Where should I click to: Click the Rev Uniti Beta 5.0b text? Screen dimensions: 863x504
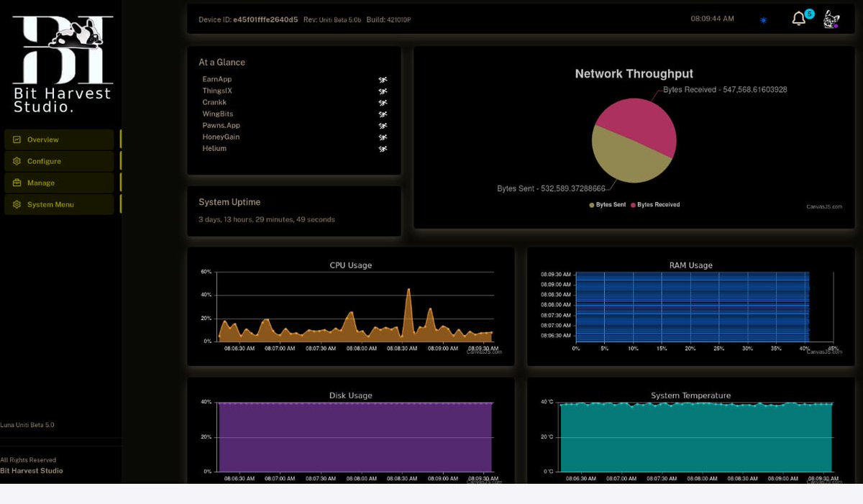click(332, 19)
